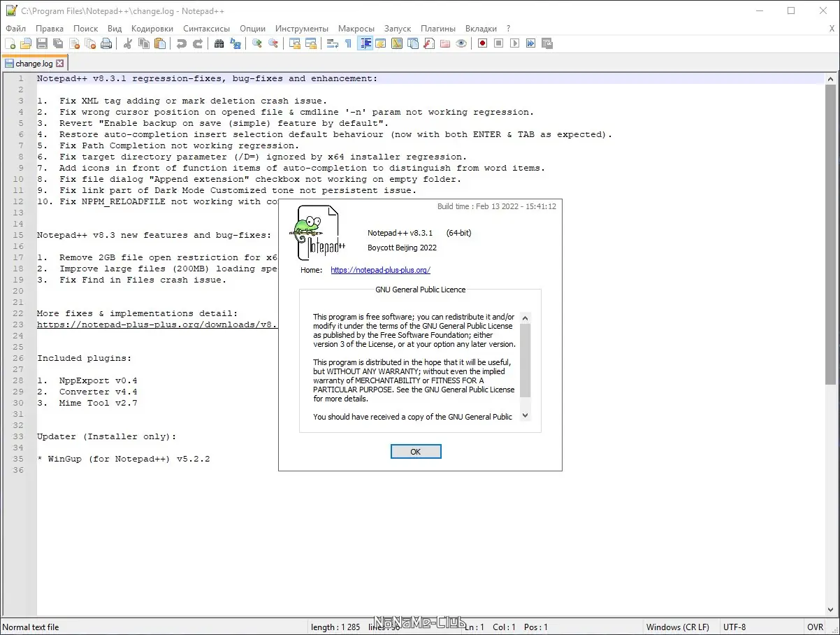
Task: Click the downloads URL on line 23
Action: click(x=157, y=324)
